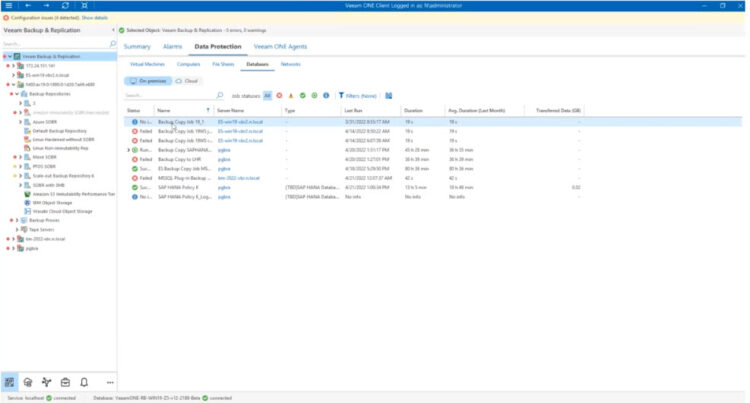
Task: Click the job list search magnifier
Action: [x=220, y=96]
